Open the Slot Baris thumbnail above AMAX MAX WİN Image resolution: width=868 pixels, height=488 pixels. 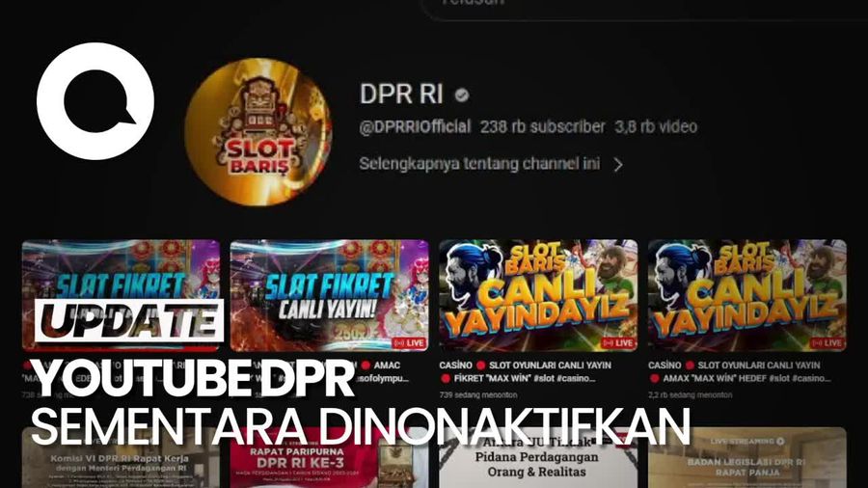click(746, 295)
